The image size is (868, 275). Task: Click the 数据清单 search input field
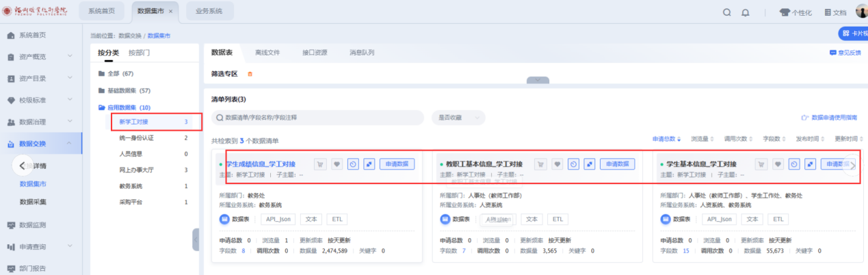coord(318,118)
